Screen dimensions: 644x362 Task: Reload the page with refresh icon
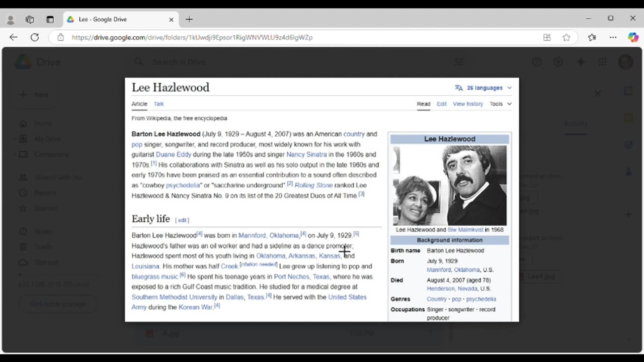[35, 37]
